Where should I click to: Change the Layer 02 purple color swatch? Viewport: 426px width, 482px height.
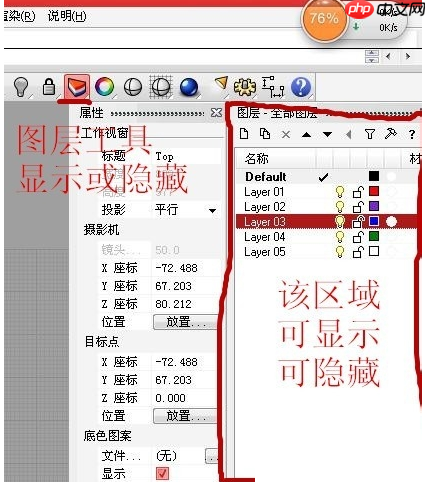pos(374,206)
